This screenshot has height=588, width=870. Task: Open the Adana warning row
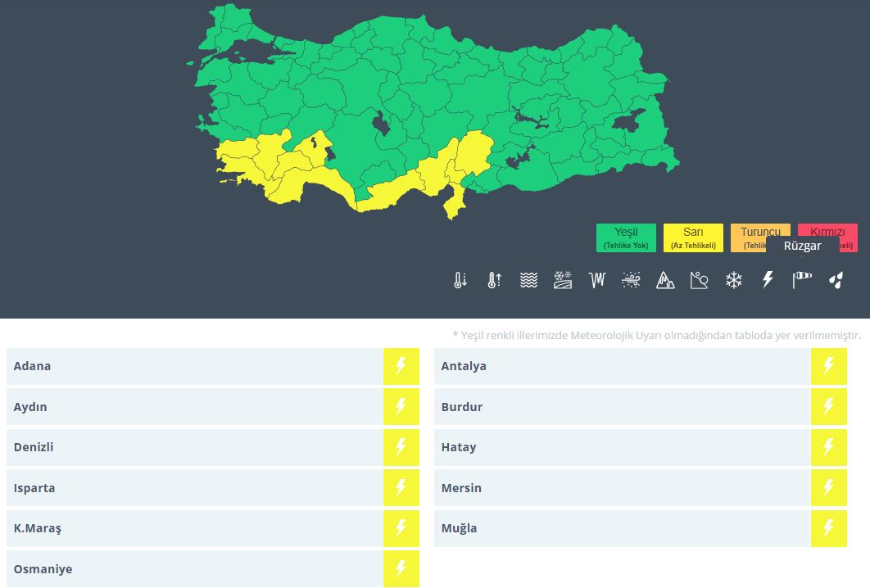tap(195, 366)
